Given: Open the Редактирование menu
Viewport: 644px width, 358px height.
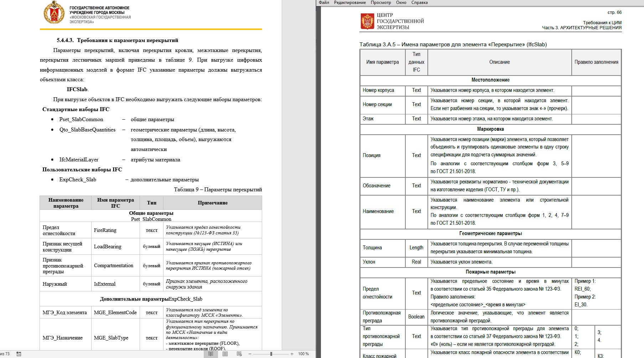Looking at the screenshot, I should [x=350, y=2].
